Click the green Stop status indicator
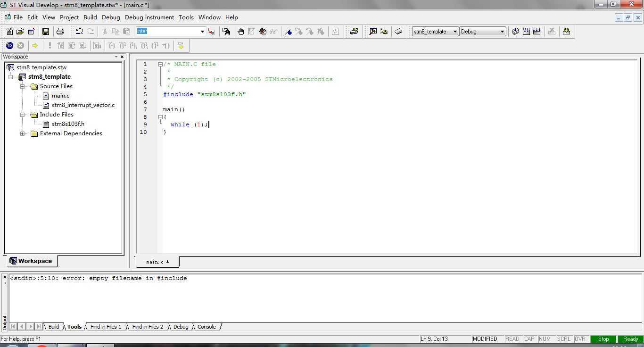644x347 pixels. point(603,339)
